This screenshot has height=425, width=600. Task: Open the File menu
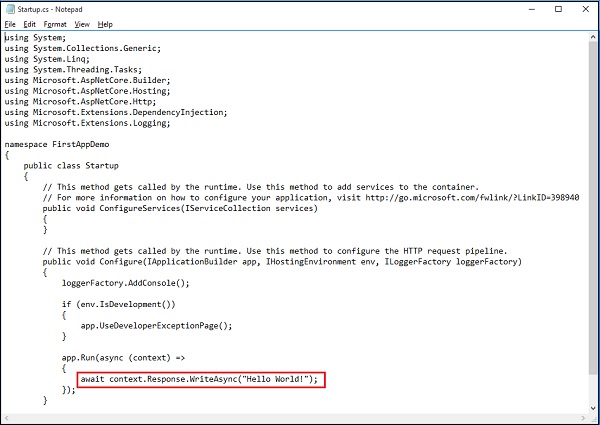pos(10,24)
